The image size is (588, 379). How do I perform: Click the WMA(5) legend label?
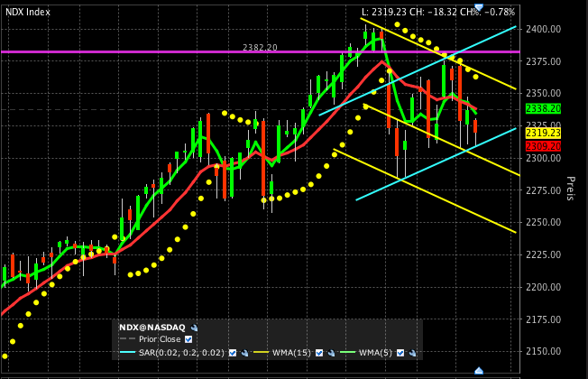click(375, 353)
